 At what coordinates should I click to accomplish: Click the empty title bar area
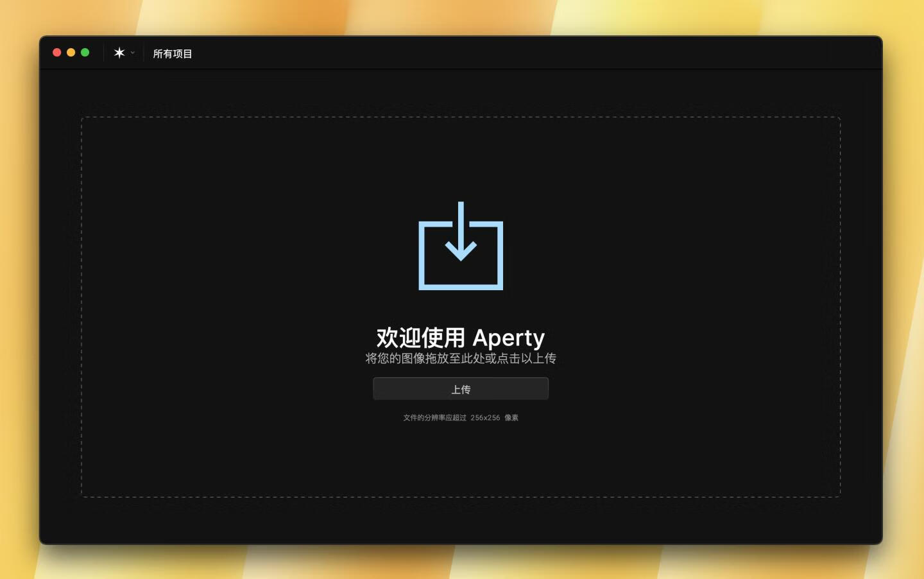tap(513, 53)
